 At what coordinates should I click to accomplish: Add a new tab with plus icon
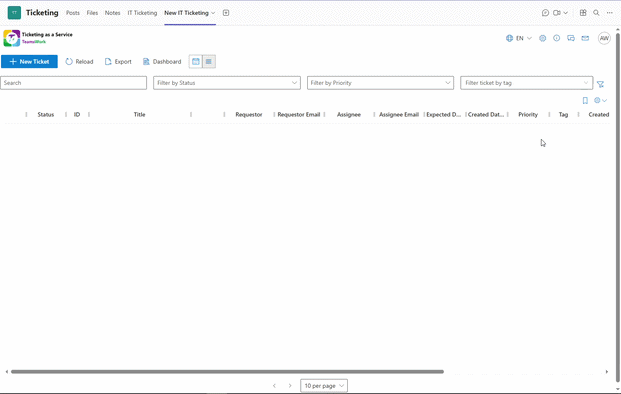226,13
